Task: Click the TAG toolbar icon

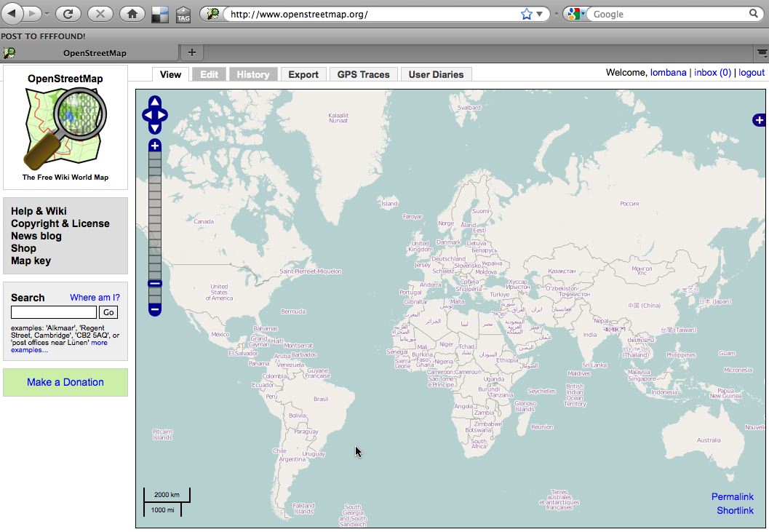Action: [x=183, y=15]
